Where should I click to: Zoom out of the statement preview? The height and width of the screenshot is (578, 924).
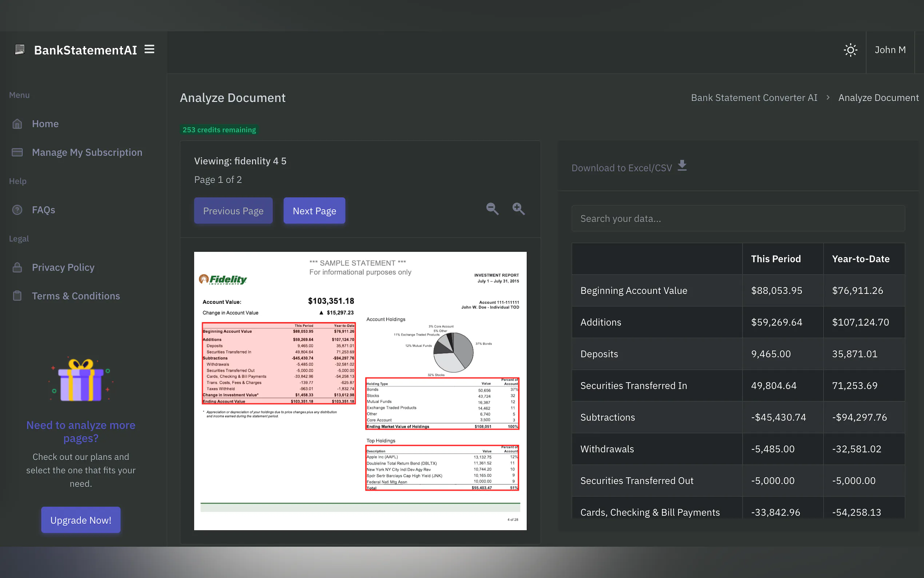coord(492,209)
